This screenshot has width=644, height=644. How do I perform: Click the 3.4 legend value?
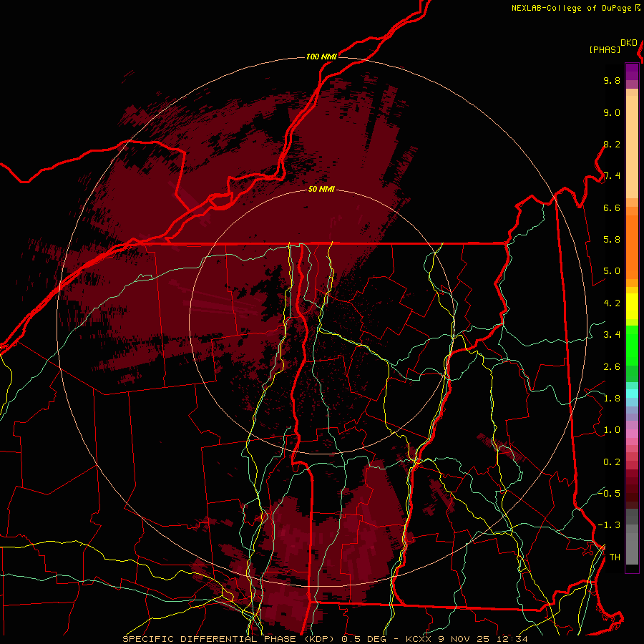point(612,335)
